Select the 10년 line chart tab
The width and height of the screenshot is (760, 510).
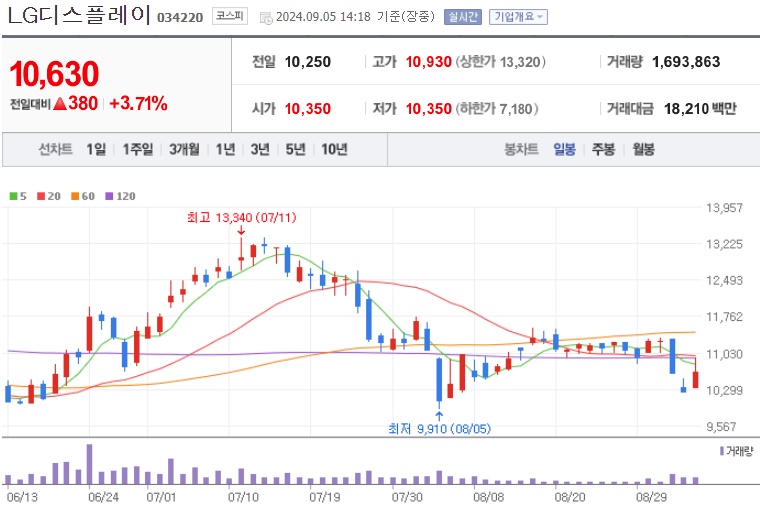[334, 149]
